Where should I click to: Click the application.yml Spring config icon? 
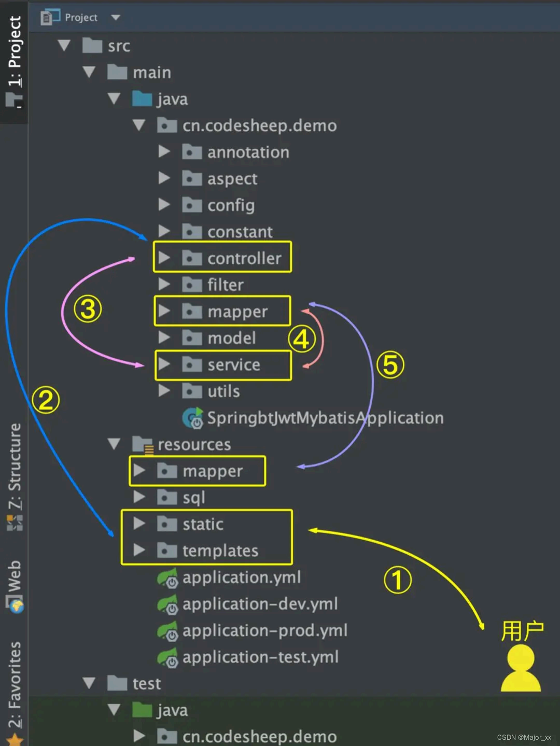(167, 578)
